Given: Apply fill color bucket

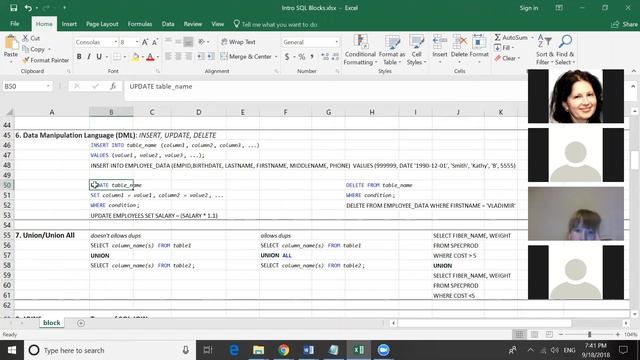Looking at the screenshot, I should 135,57.
